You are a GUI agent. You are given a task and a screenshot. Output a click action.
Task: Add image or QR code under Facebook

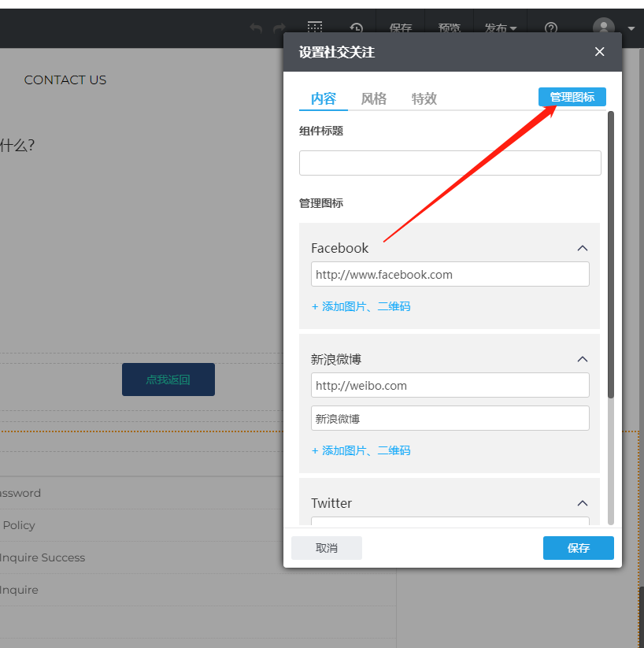coord(361,306)
